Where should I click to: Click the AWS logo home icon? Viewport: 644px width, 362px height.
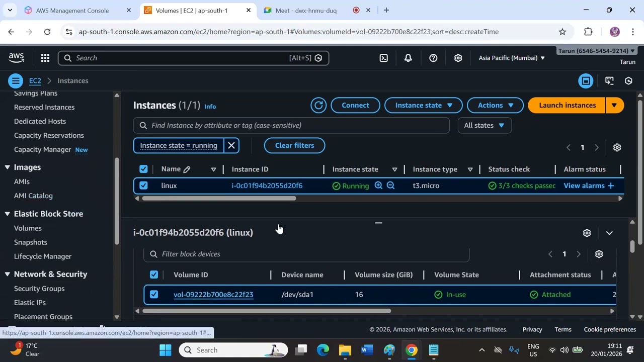coord(16,58)
